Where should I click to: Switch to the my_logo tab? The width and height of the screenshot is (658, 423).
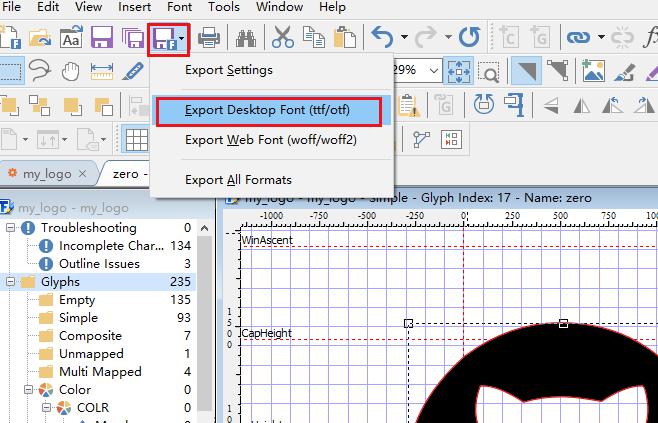point(47,173)
